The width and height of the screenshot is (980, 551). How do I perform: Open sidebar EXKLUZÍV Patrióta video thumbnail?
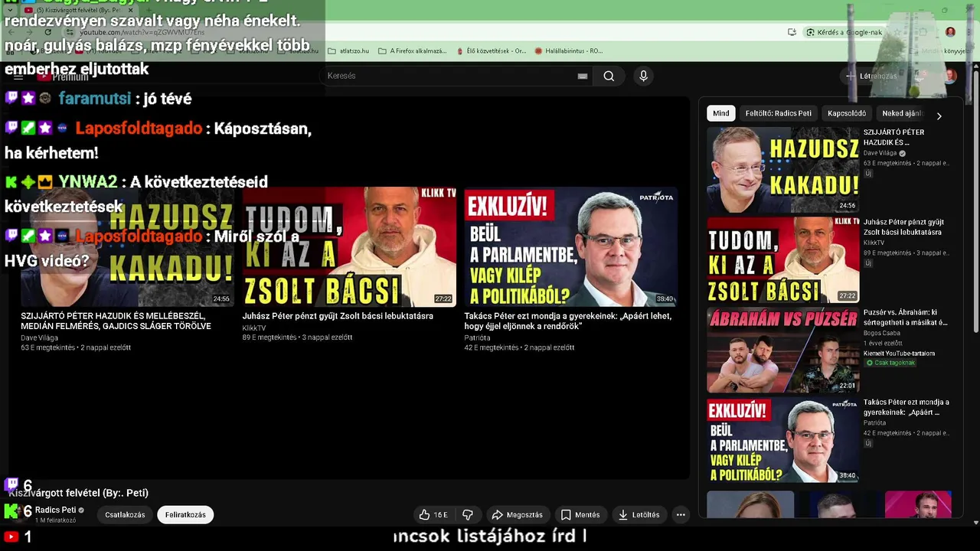783,440
